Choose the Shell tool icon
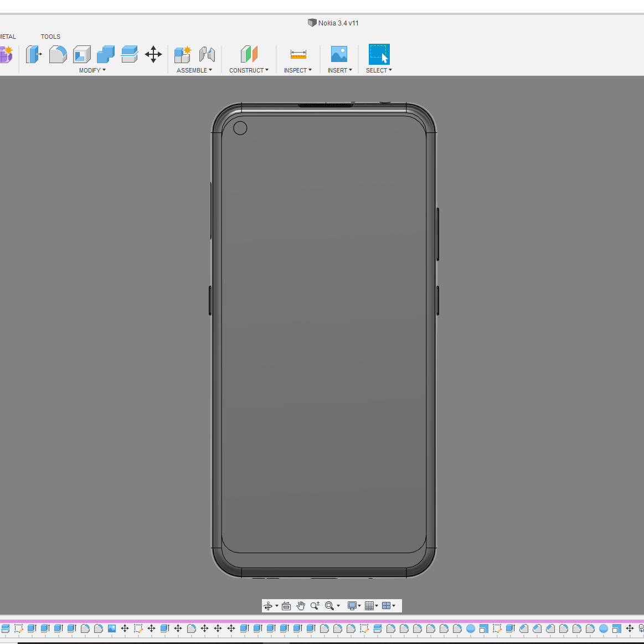The width and height of the screenshot is (644, 644). [x=81, y=54]
